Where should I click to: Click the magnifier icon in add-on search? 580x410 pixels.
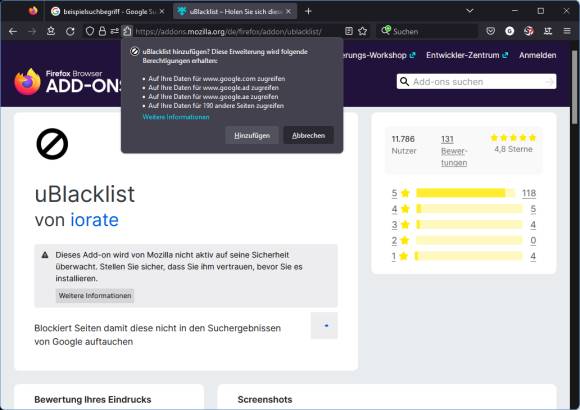[x=405, y=81]
